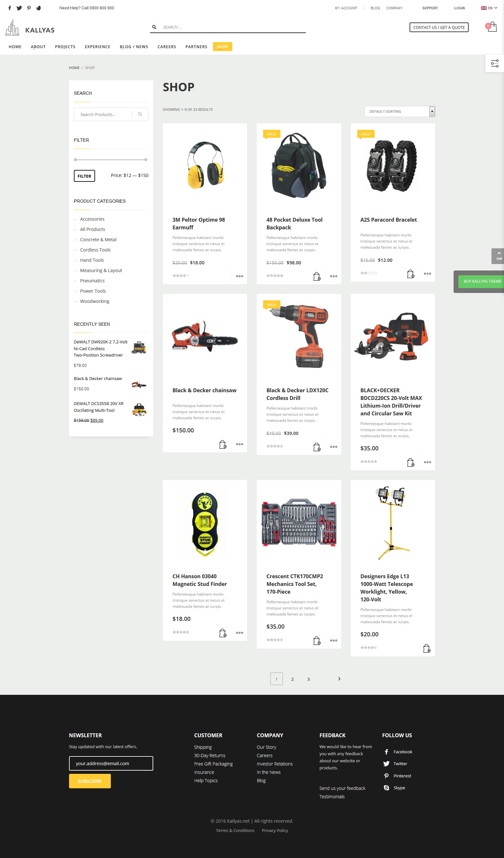The image size is (504, 858).
Task: Click the sidebar product search magnifier icon
Action: 140,114
